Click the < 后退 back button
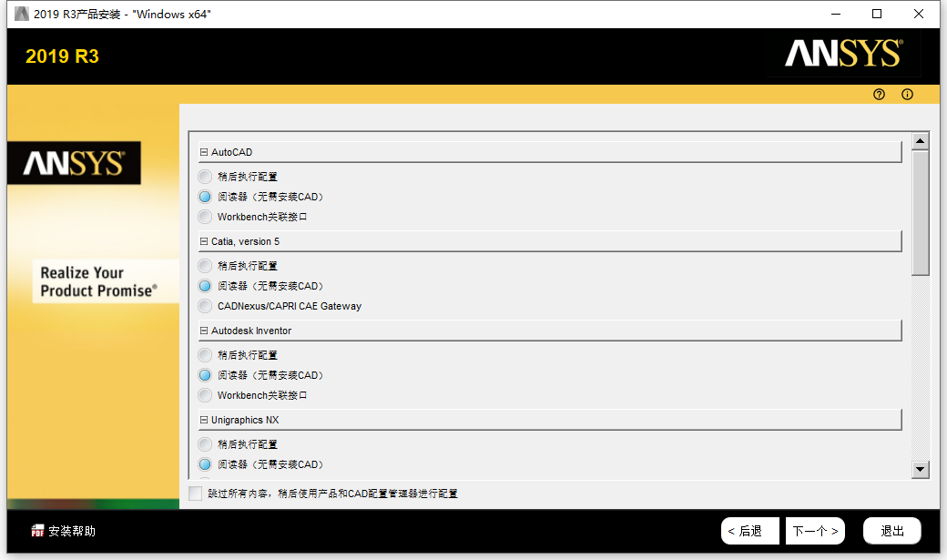947x560 pixels. [749, 531]
